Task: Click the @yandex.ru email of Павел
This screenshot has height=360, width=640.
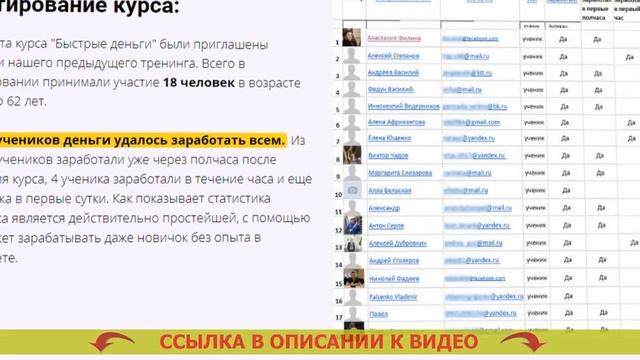Action: pos(480,314)
